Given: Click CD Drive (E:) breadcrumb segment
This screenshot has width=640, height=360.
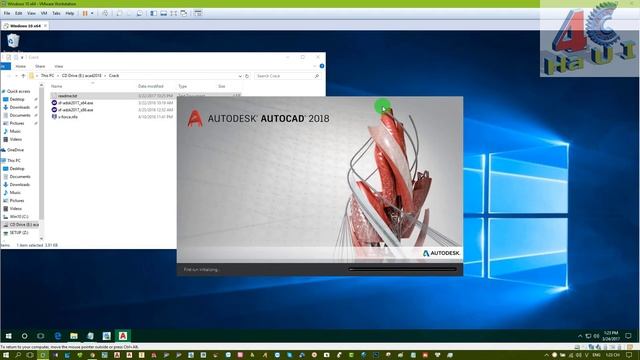Looking at the screenshot, I should pos(82,76).
